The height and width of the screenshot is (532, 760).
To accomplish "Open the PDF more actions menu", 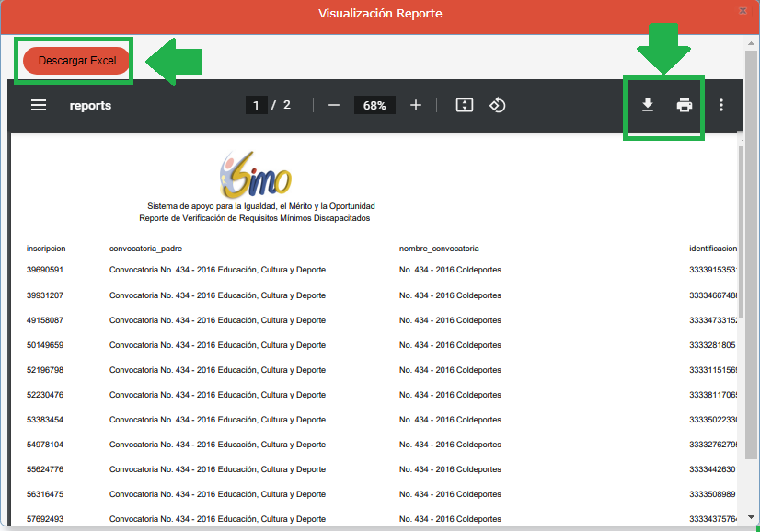I will coord(721,105).
